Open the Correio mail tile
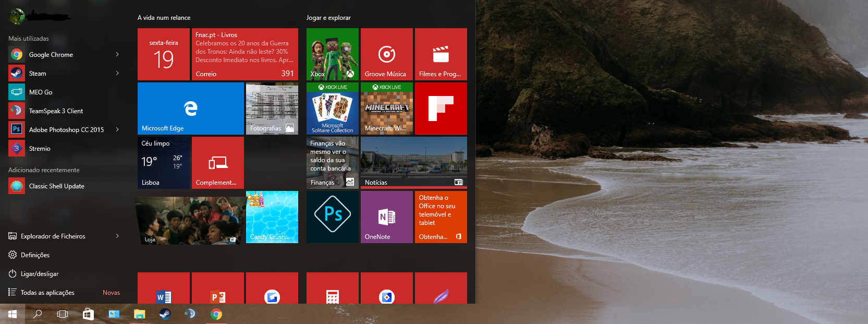This screenshot has width=868, height=324. (x=245, y=54)
